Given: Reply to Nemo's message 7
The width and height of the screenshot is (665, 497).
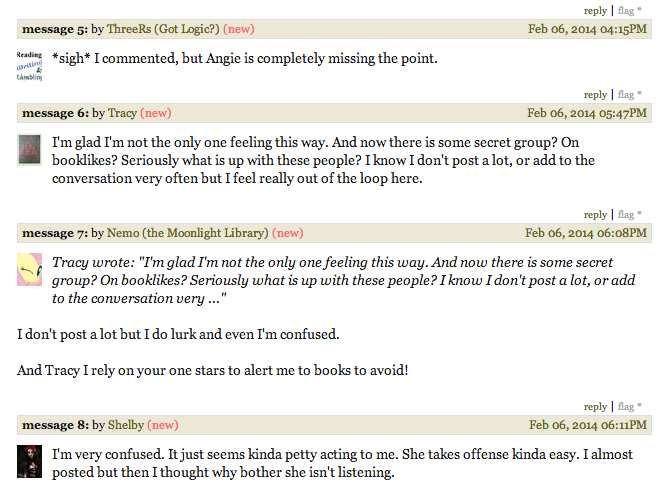Looking at the screenshot, I should (x=595, y=406).
